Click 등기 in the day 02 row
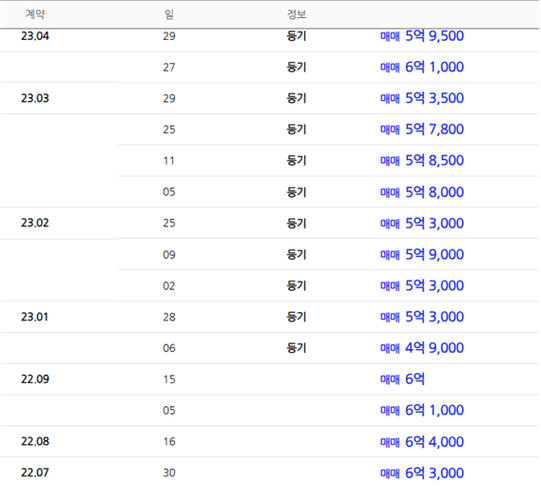This screenshot has width=541, height=489. point(296,286)
